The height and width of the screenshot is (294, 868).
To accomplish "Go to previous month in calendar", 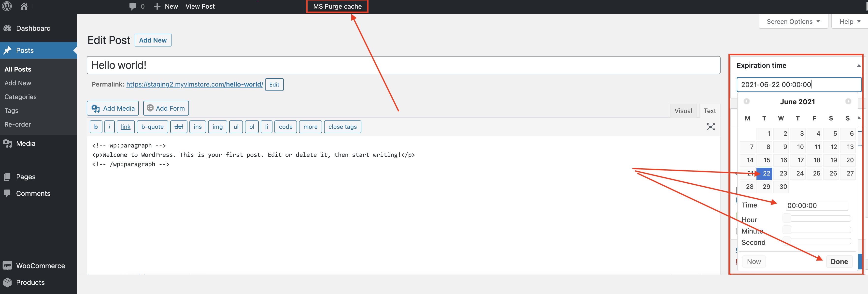I will (746, 102).
